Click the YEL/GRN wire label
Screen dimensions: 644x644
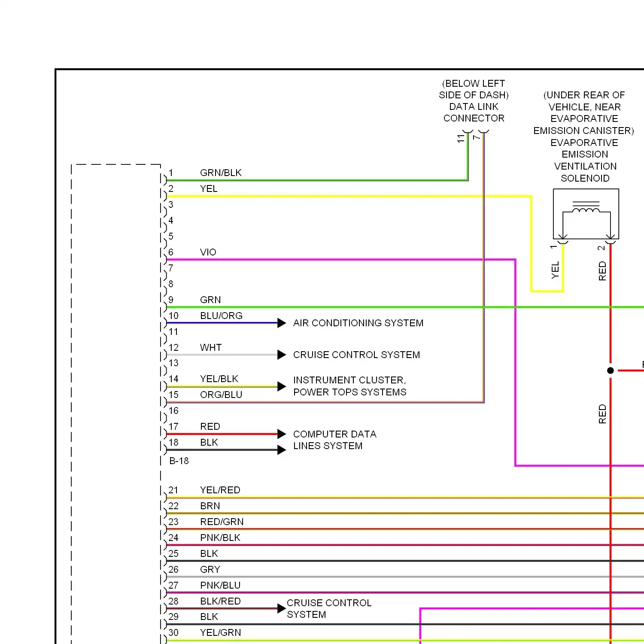click(221, 632)
